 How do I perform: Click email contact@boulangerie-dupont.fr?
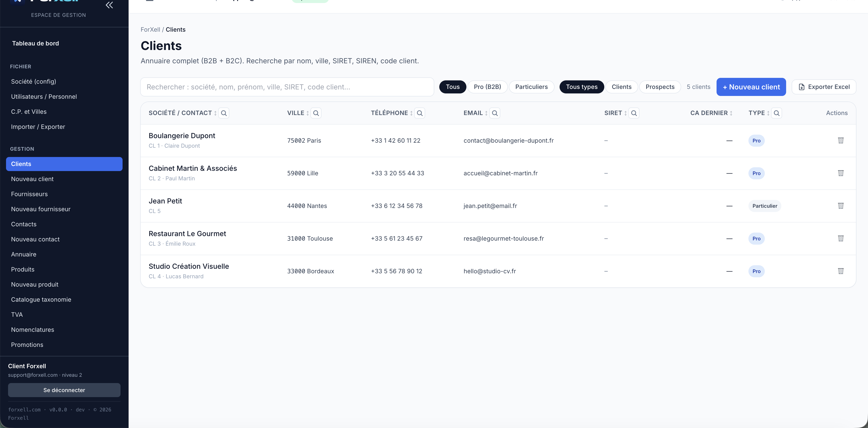click(x=508, y=141)
